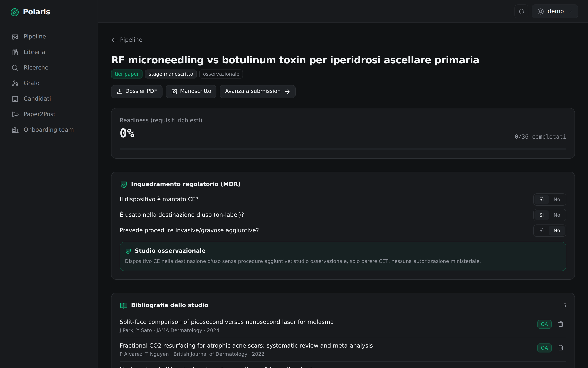This screenshot has height=368, width=588.
Task: Click the Libreria books icon
Action: [x=15, y=52]
